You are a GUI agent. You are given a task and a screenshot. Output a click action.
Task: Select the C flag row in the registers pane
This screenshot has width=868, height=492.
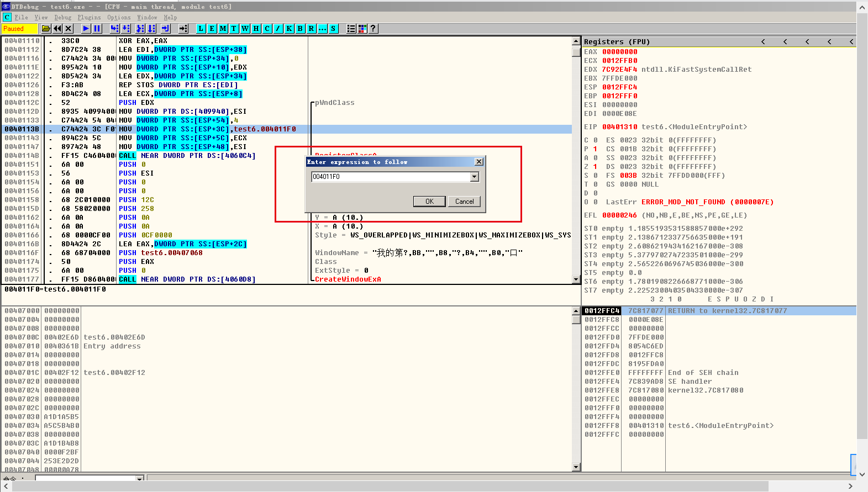click(x=591, y=140)
